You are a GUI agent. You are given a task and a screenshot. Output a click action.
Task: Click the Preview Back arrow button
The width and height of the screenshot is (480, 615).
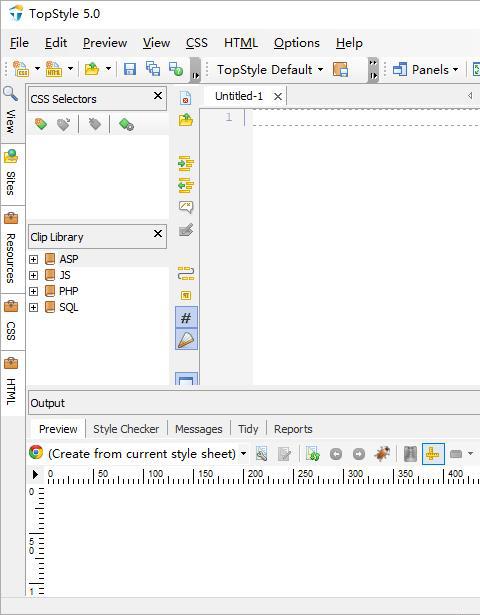pos(336,454)
